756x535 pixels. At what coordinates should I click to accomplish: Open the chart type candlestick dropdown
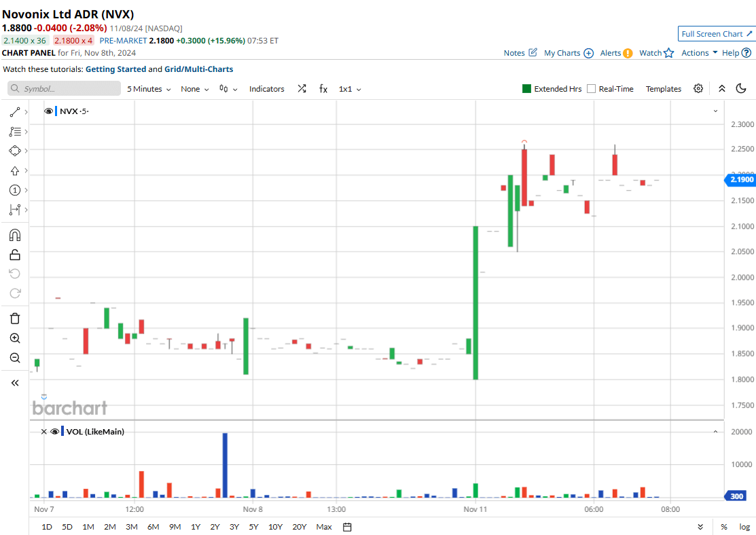point(228,89)
